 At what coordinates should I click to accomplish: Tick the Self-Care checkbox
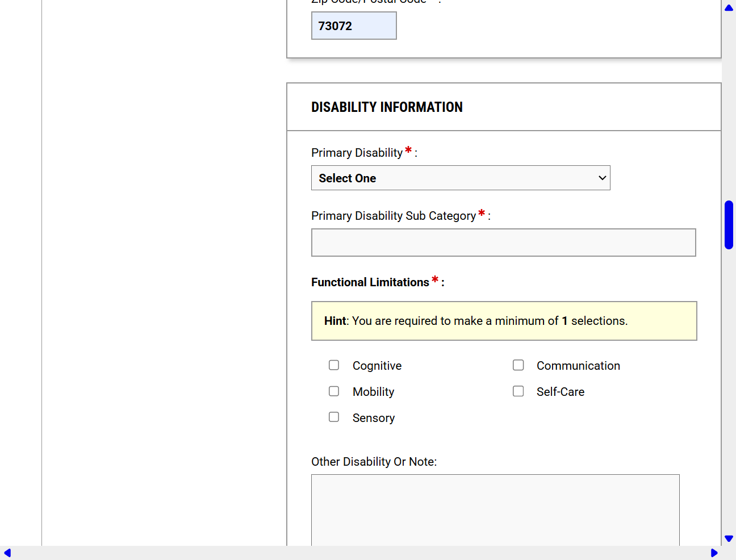tap(518, 391)
